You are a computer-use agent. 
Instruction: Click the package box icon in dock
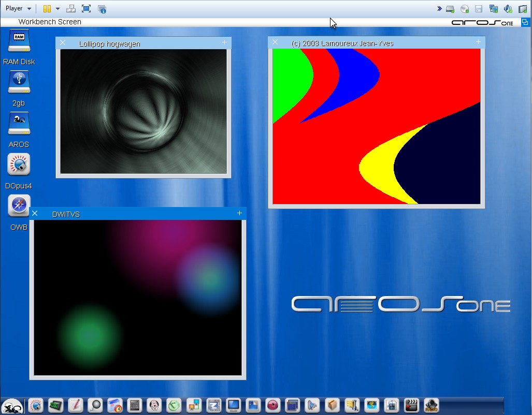point(332,405)
